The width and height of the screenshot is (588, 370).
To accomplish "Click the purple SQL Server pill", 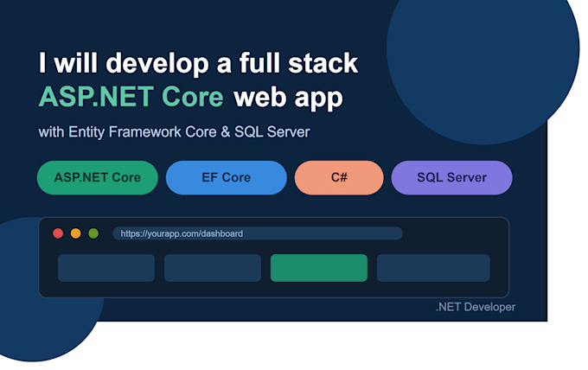I will pyautogui.click(x=451, y=178).
